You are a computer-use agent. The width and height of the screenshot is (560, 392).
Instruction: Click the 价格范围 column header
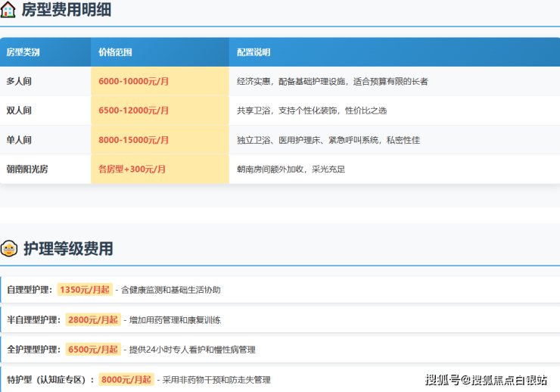point(116,52)
